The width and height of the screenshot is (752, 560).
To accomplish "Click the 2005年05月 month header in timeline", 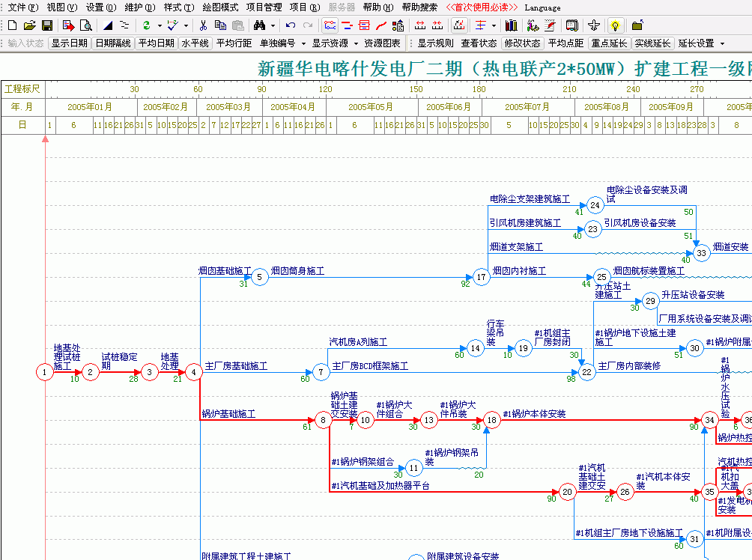I will pyautogui.click(x=371, y=106).
